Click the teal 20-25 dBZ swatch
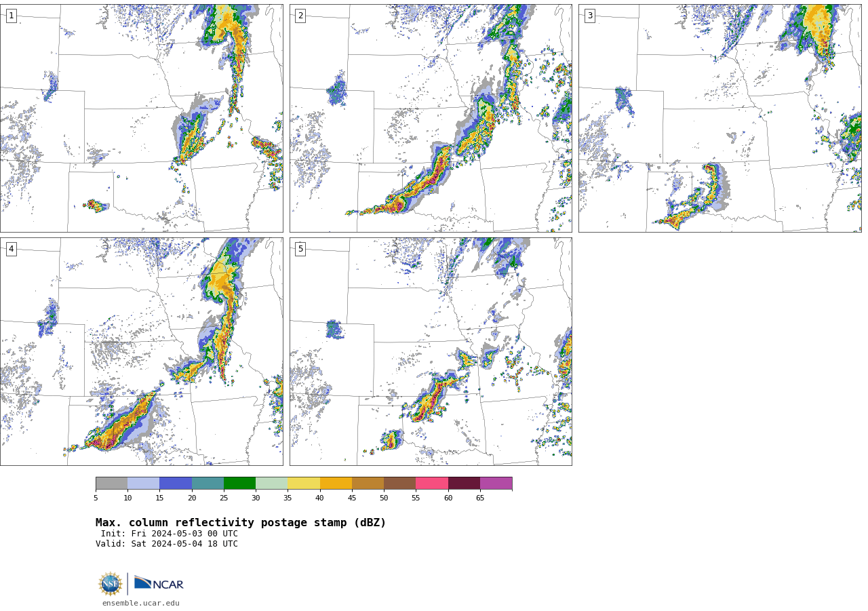Image resolution: width=868 pixels, height=611 pixels. pos(208,483)
